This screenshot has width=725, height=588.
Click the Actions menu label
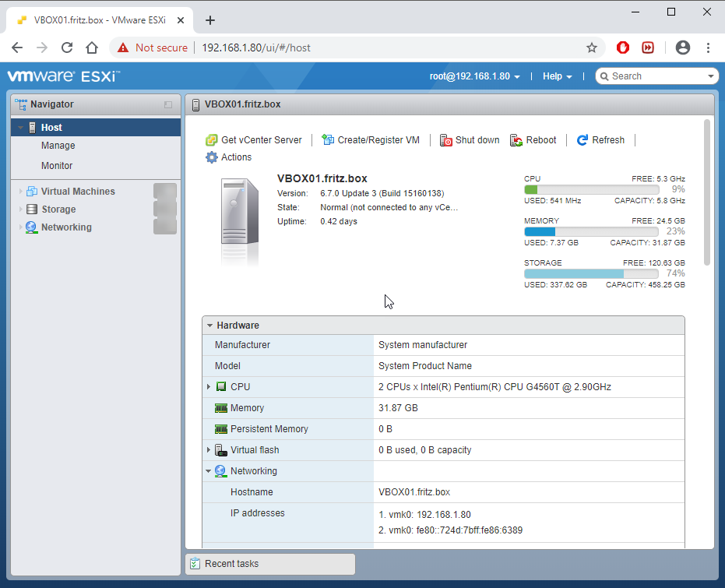(x=236, y=157)
